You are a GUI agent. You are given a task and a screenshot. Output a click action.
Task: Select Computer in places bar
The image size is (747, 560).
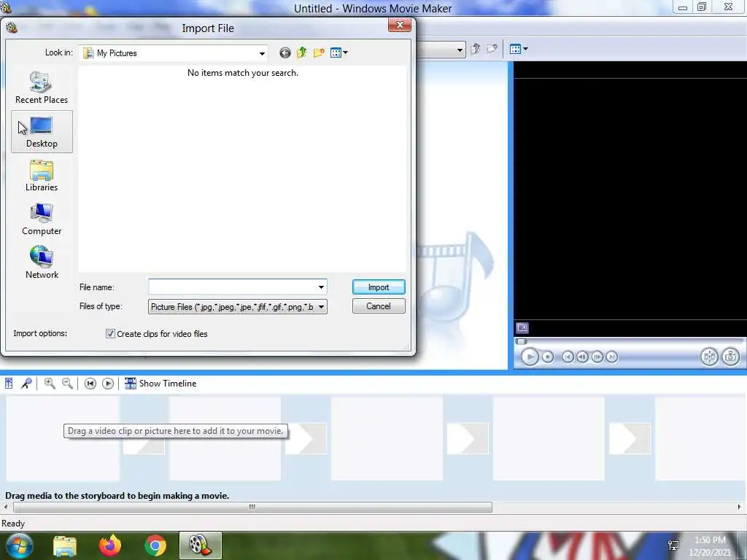click(42, 219)
